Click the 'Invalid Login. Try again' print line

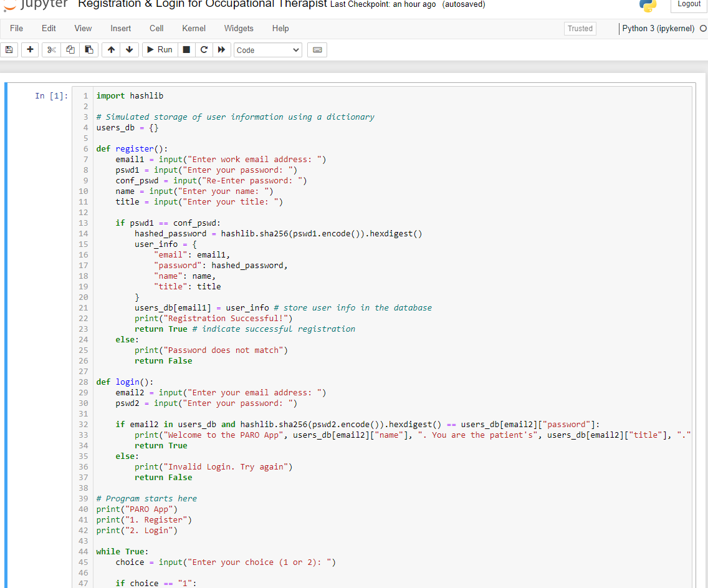[214, 466]
